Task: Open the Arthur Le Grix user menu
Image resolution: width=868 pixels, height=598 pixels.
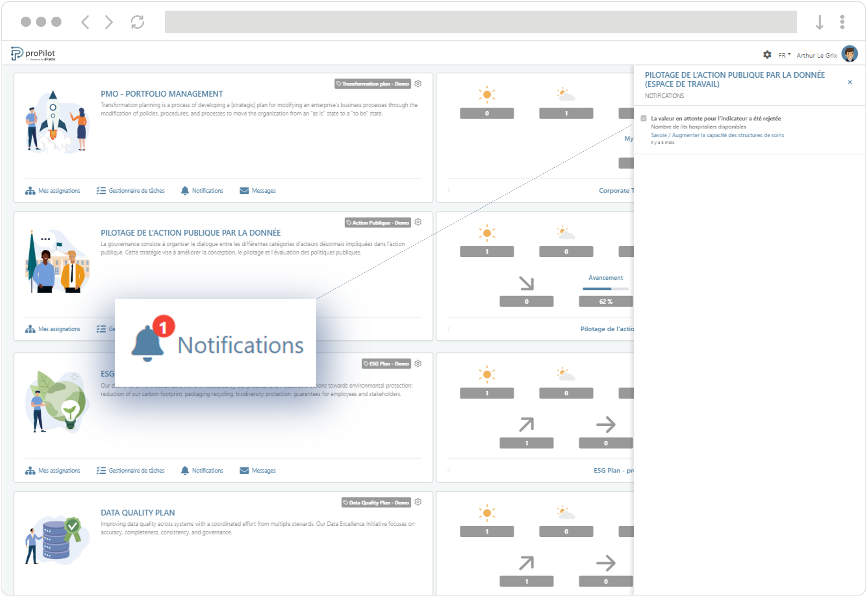Action: click(817, 55)
